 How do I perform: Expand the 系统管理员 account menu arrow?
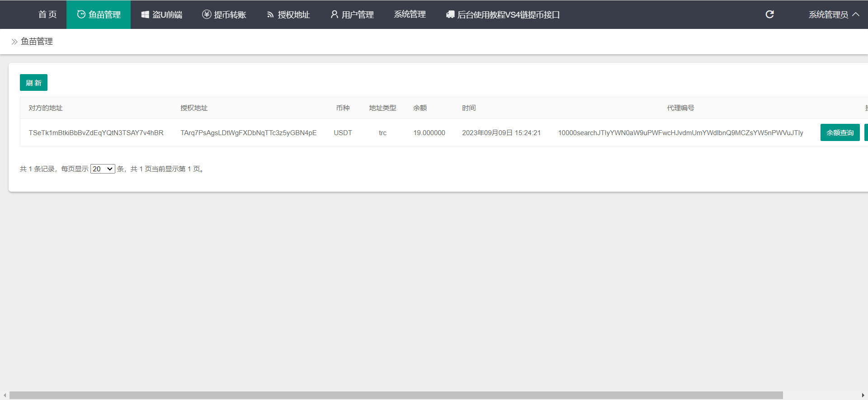coord(856,14)
